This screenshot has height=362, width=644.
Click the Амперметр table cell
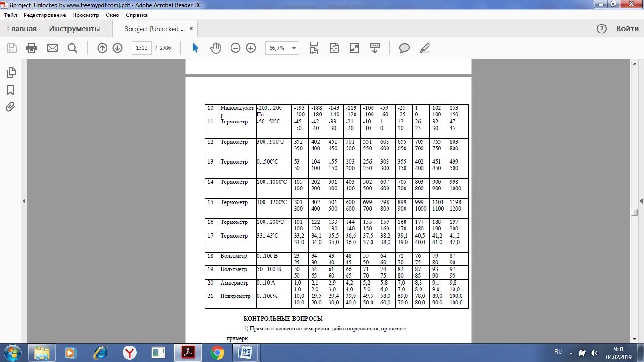pyautogui.click(x=237, y=286)
